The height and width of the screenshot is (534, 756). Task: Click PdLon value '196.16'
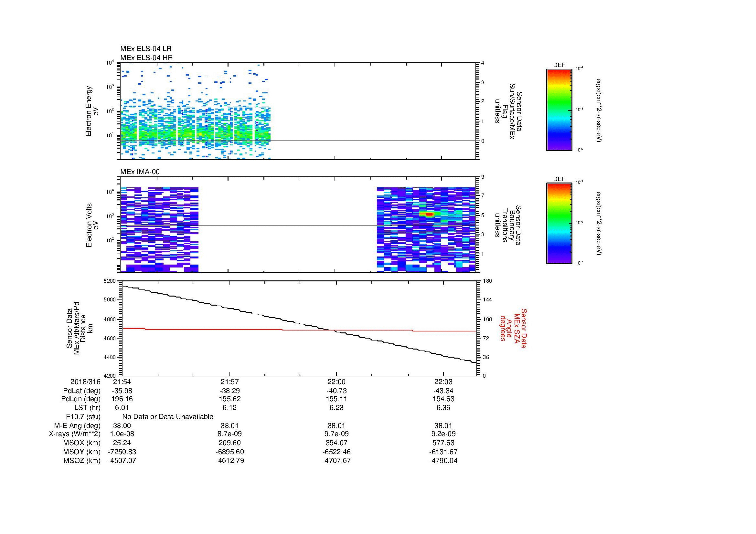(122, 399)
